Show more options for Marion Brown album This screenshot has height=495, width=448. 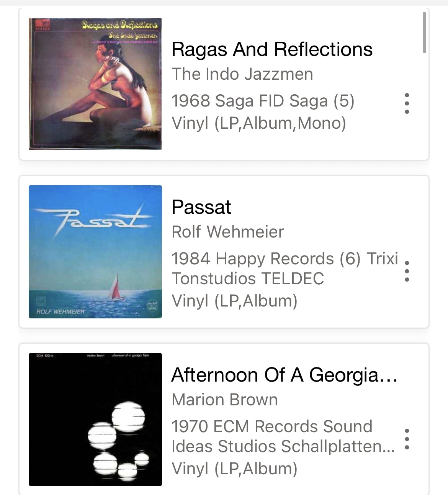pyautogui.click(x=407, y=439)
